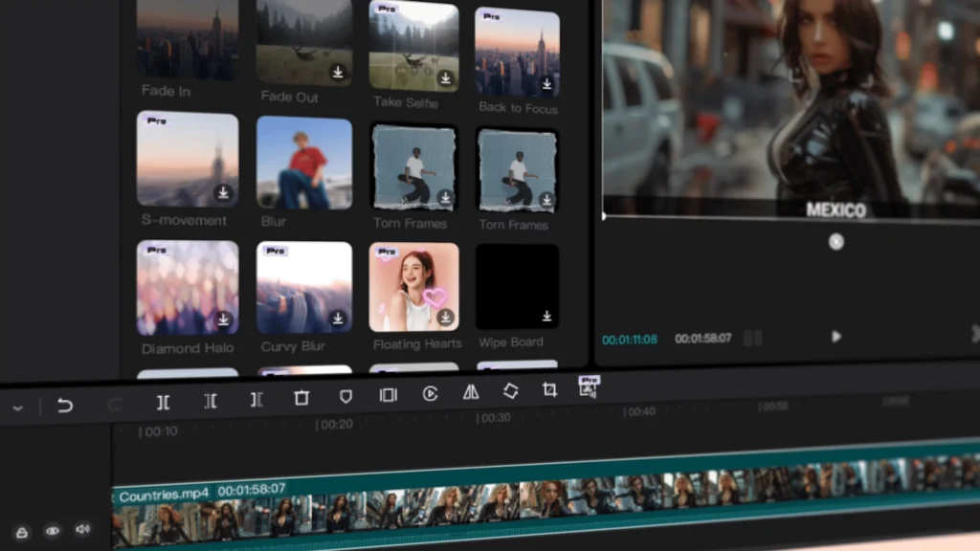Download the S-movement effect

tap(223, 192)
